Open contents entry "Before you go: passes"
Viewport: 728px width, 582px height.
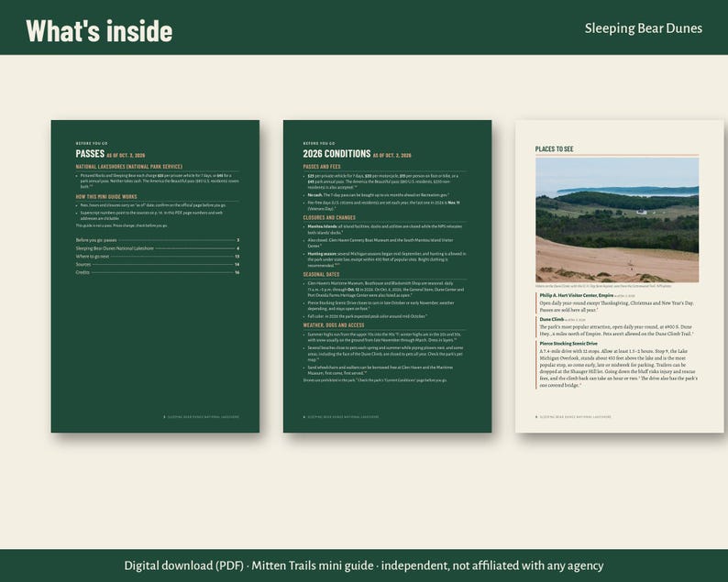coord(158,240)
